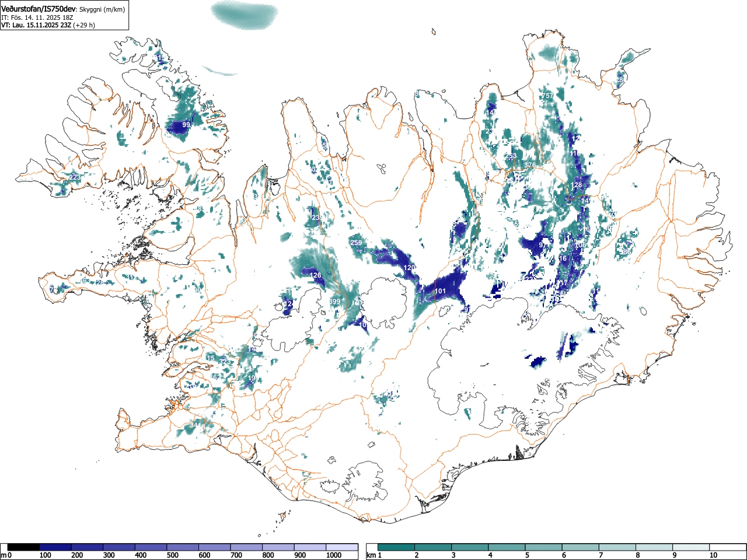
Task: Click the '120' visibility value on the map
Action: click(x=410, y=267)
